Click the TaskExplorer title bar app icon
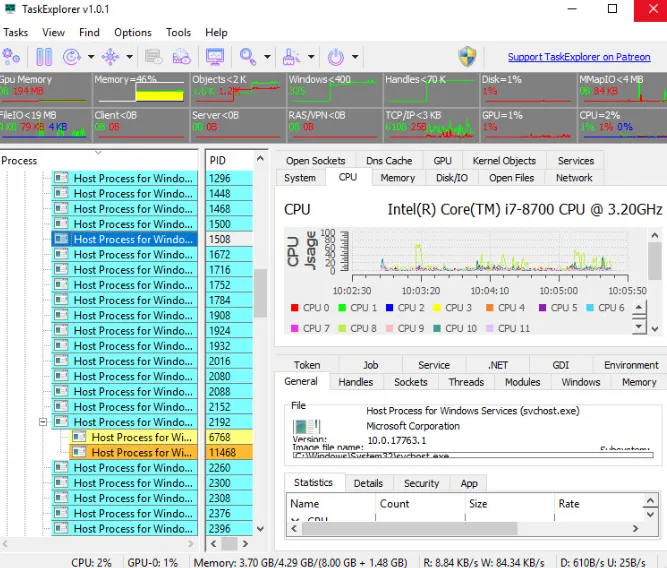This screenshot has height=568, width=667. click(9, 9)
